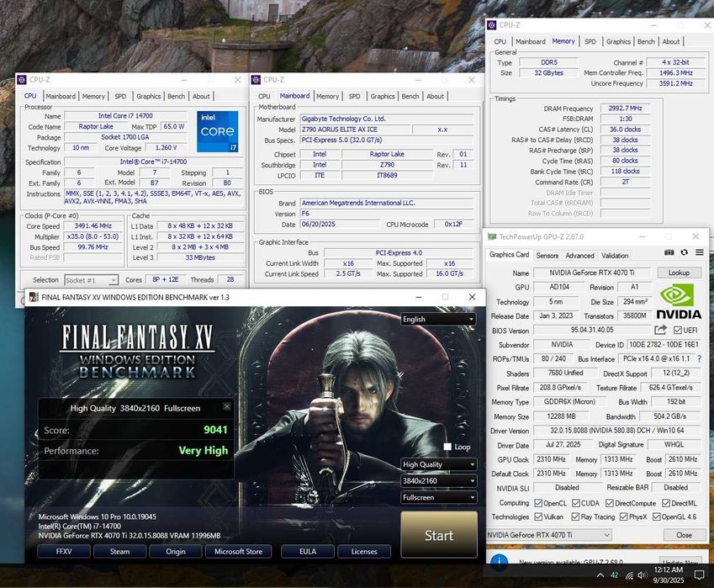Click the Close button in GPU-Z
The image size is (714, 588).
[x=684, y=535]
